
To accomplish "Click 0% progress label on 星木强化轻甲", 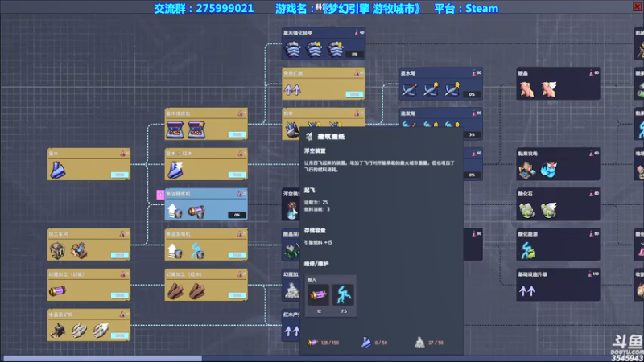I will click(354, 54).
